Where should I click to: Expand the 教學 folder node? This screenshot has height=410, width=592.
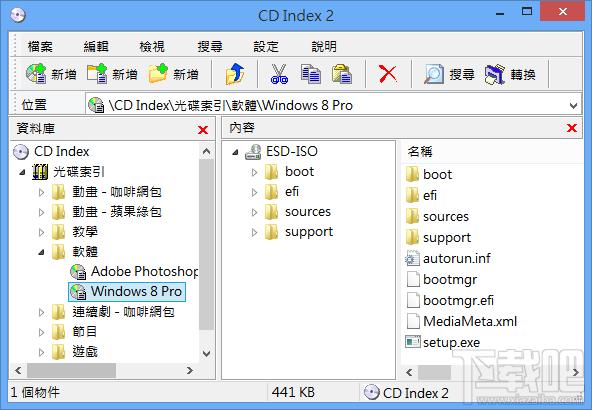click(x=42, y=232)
